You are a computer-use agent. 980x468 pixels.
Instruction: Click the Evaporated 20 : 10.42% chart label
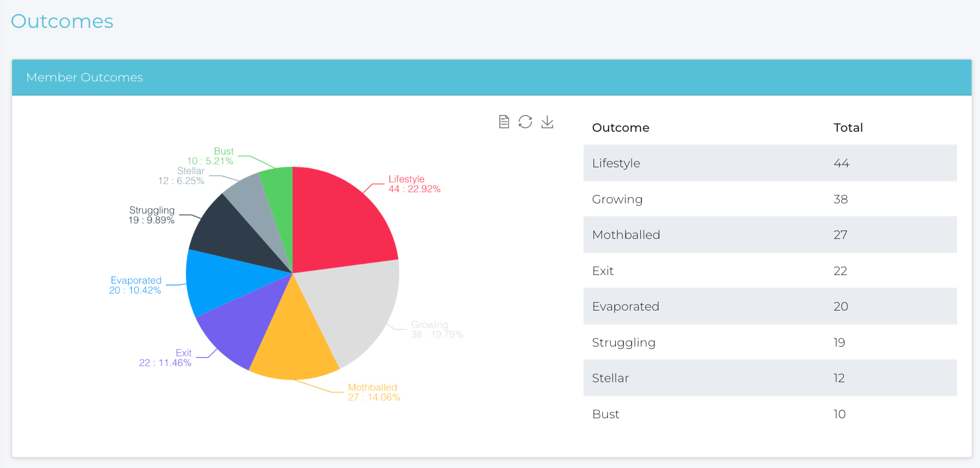[136, 285]
